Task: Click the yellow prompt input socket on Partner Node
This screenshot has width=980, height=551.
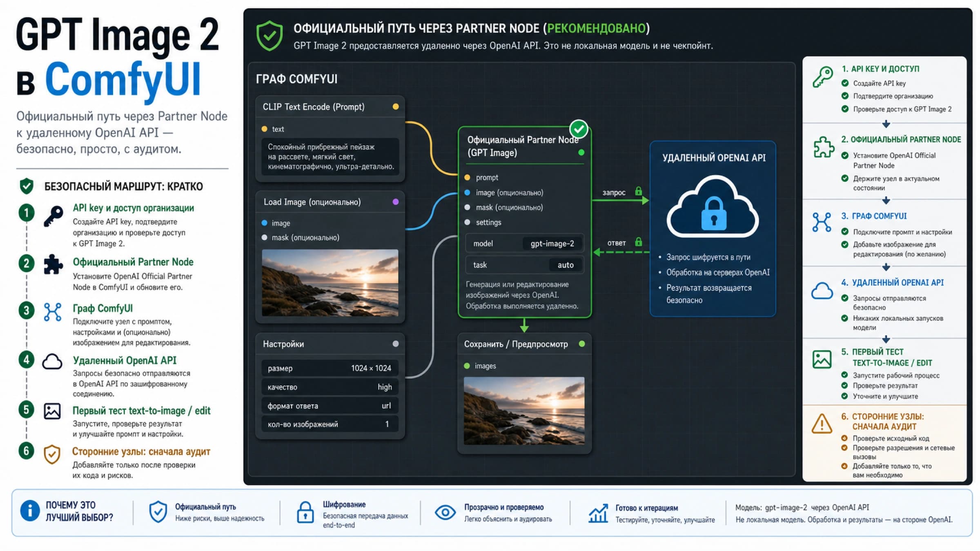Action: point(468,178)
